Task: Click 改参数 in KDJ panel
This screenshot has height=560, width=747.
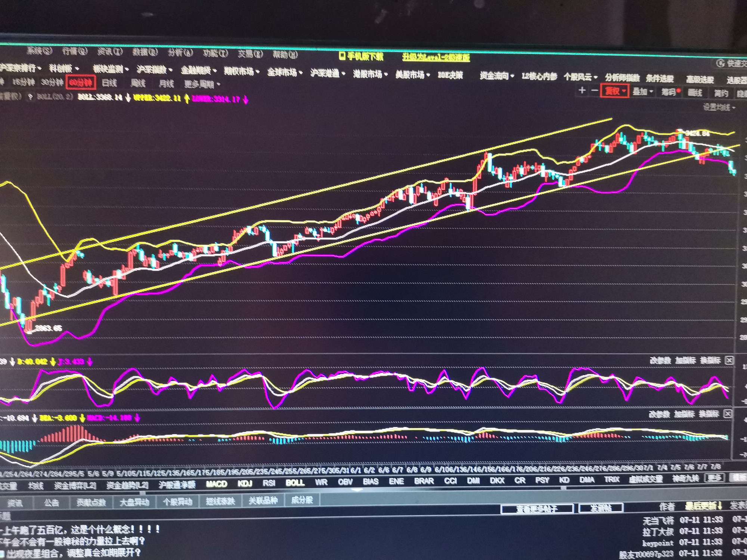Action: (x=660, y=360)
